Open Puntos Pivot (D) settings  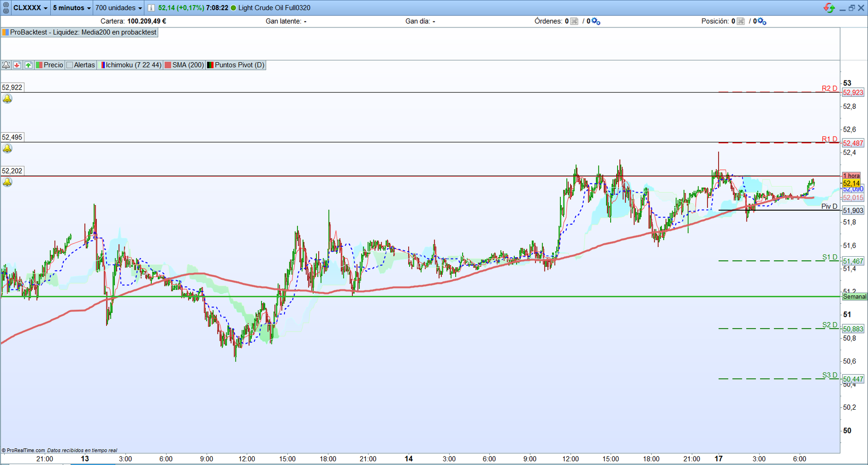pos(236,65)
